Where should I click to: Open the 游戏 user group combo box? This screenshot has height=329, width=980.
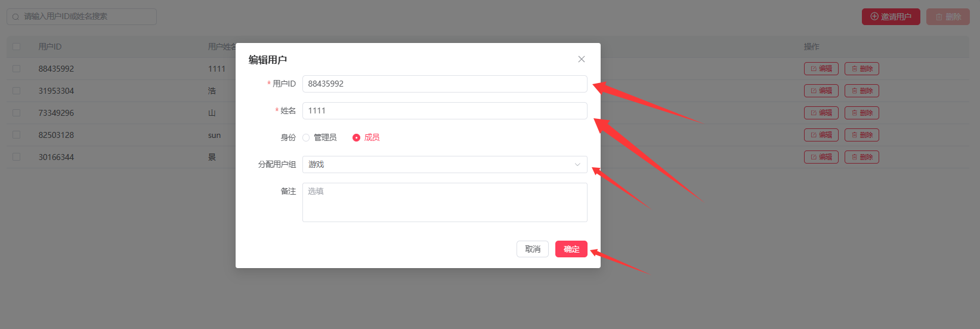pos(445,164)
